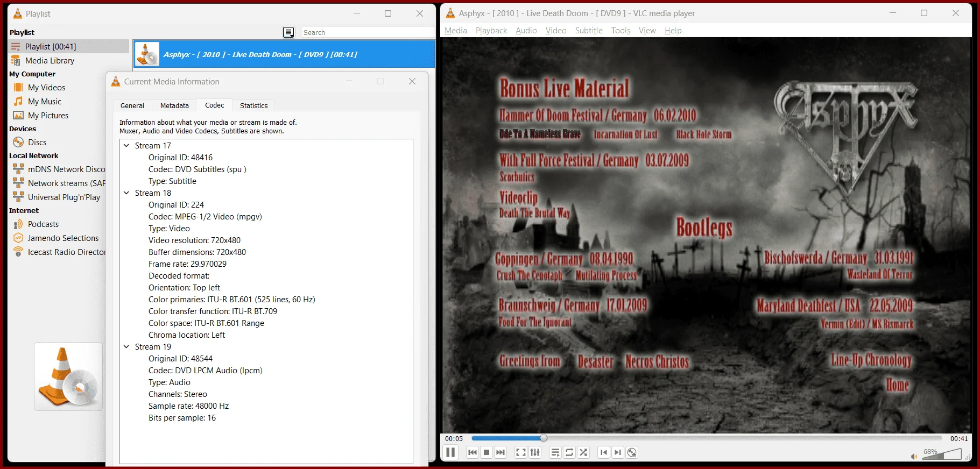
Task: Toggle total time display 00:41
Action: click(x=958, y=438)
